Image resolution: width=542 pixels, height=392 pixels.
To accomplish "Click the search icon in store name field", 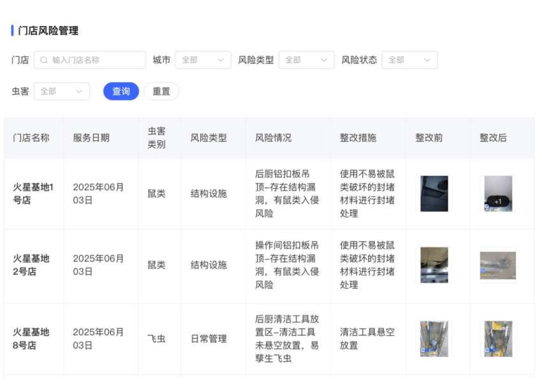I will tap(44, 60).
